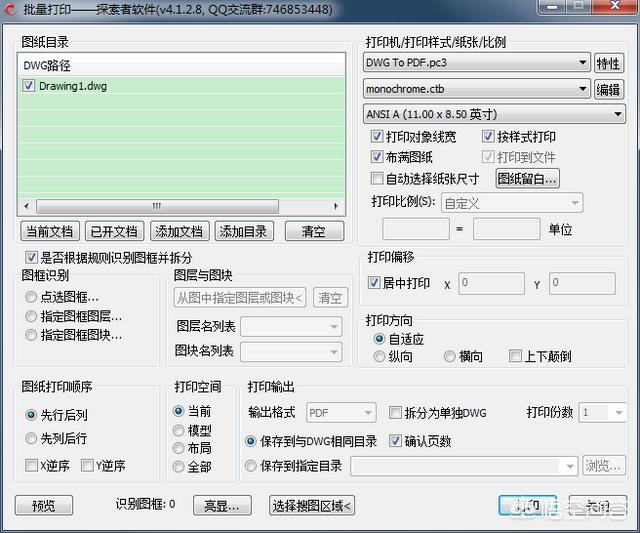
Task: Click the left scale input field before equals sign
Action: point(416,229)
